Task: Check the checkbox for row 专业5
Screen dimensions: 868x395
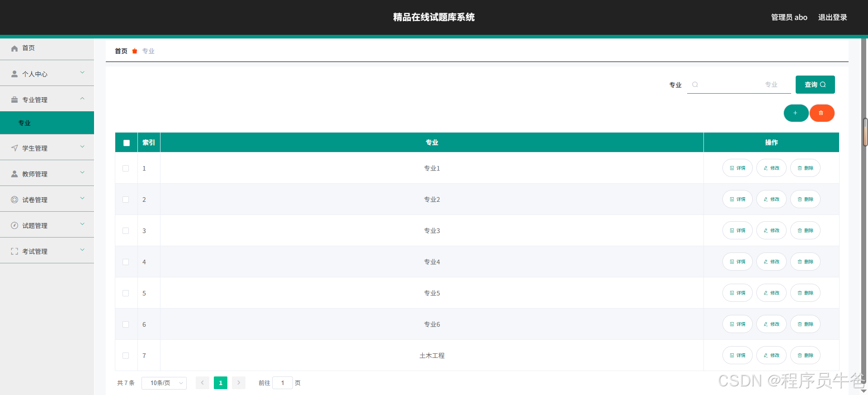Action: tap(126, 293)
